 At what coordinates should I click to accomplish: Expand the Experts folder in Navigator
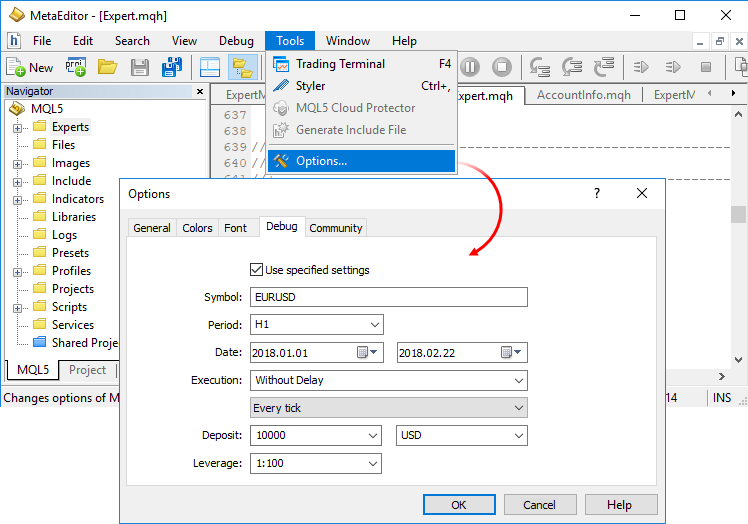tap(17, 128)
